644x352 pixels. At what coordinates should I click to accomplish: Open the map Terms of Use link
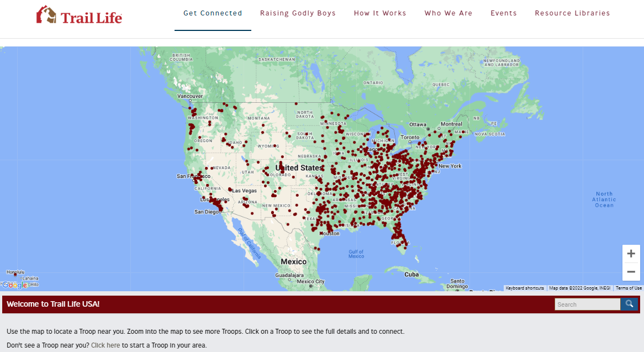coord(629,288)
